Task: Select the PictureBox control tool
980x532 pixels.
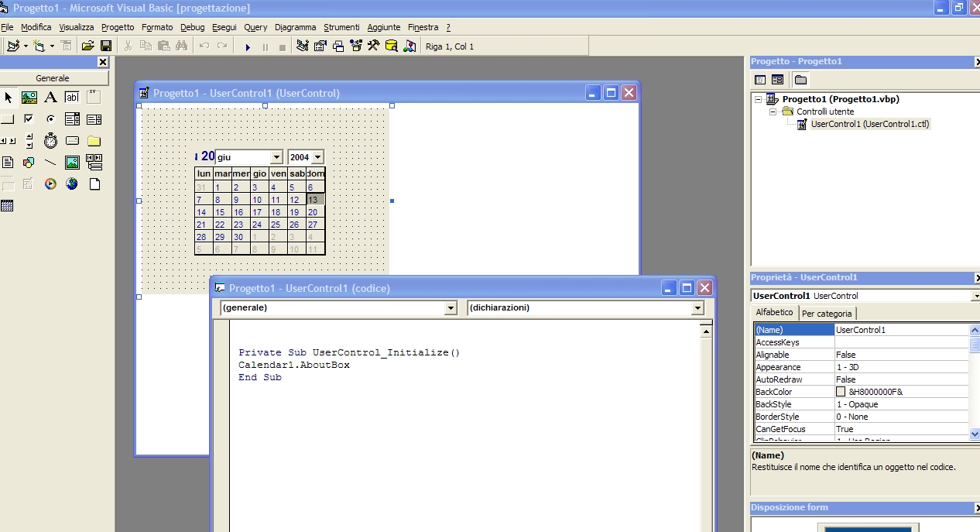Action: 29,98
